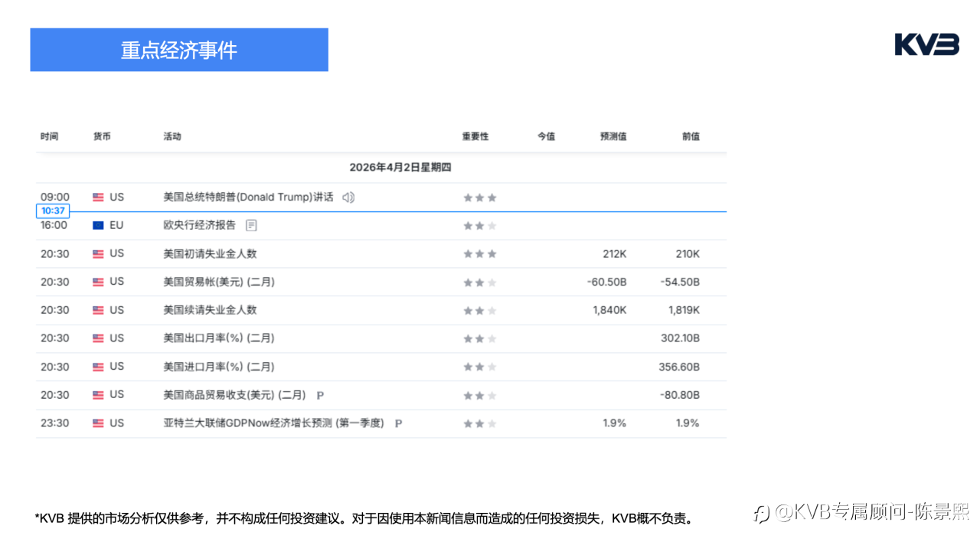
Task: Click the date row 2026年4月2日星期四
Action: pyautogui.click(x=400, y=167)
